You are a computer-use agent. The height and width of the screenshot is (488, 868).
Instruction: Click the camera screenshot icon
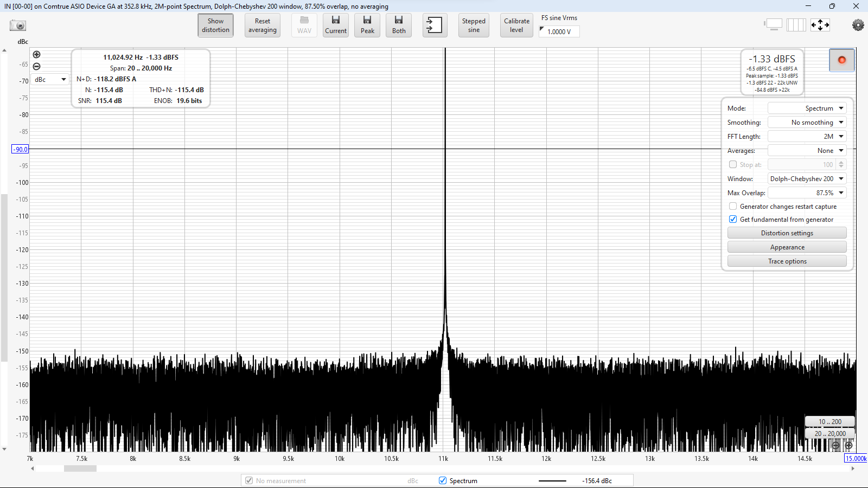point(18,25)
